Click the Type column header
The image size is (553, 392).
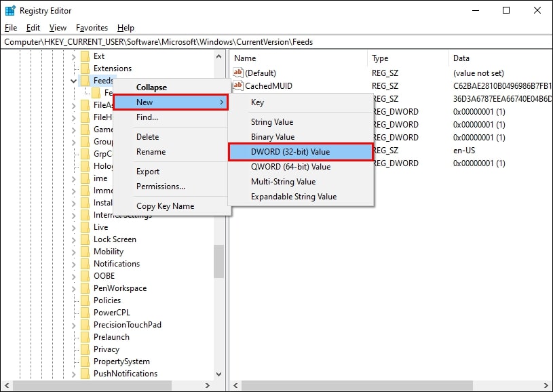click(408, 58)
